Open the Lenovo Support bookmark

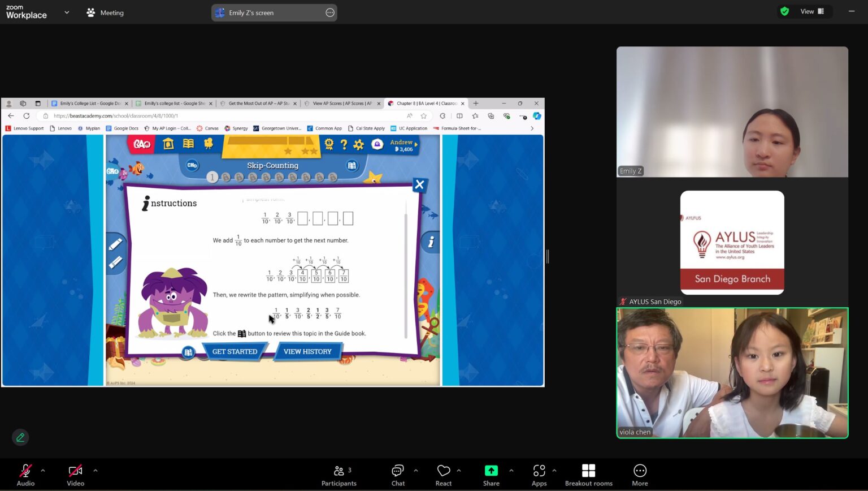[24, 128]
